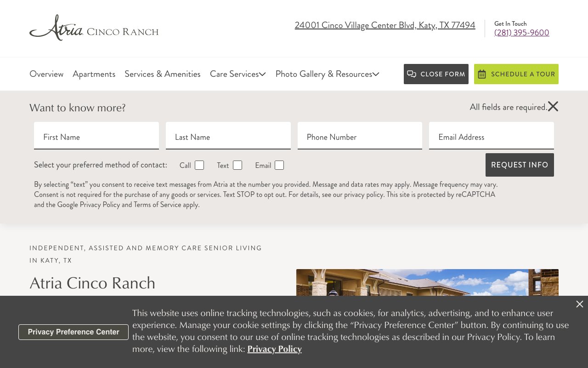Dismiss the form using the X icon
The width and height of the screenshot is (588, 368).
click(553, 107)
